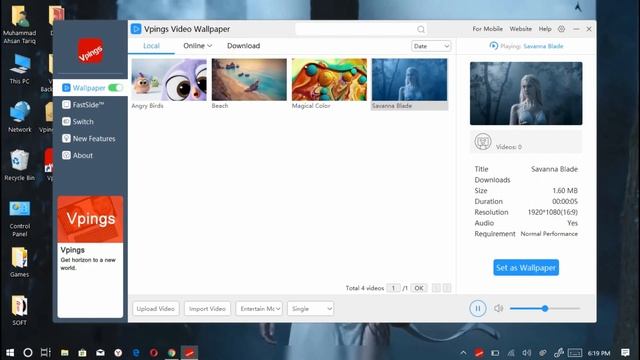Switch to the Local tab
This screenshot has height=360, width=640.
(x=151, y=46)
